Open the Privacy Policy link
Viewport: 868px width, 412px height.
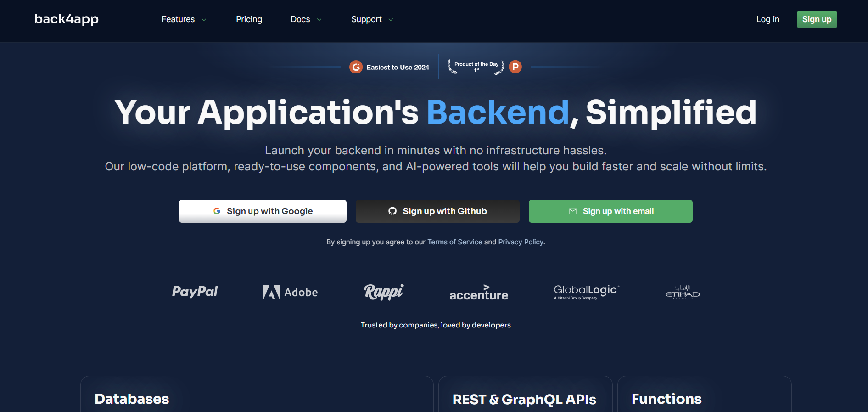coord(521,242)
